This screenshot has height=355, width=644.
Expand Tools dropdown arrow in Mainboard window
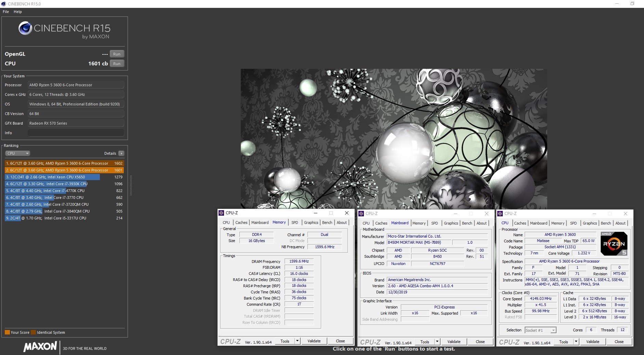pyautogui.click(x=437, y=342)
